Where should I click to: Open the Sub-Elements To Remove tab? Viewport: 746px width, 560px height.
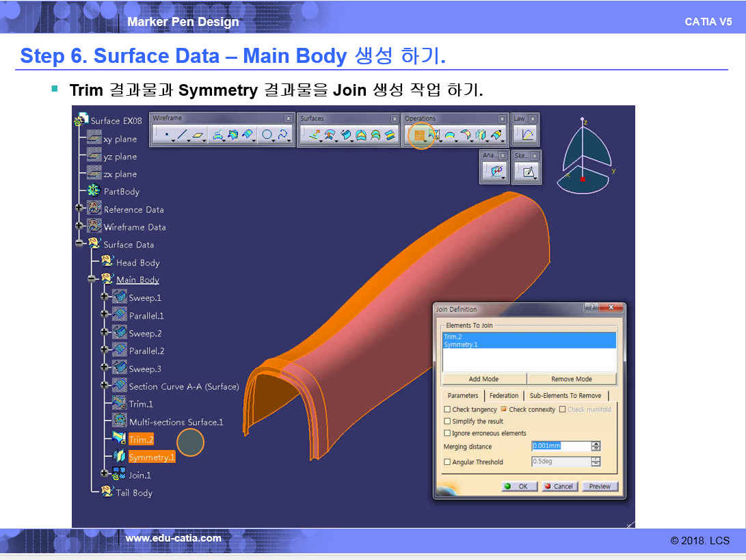565,396
